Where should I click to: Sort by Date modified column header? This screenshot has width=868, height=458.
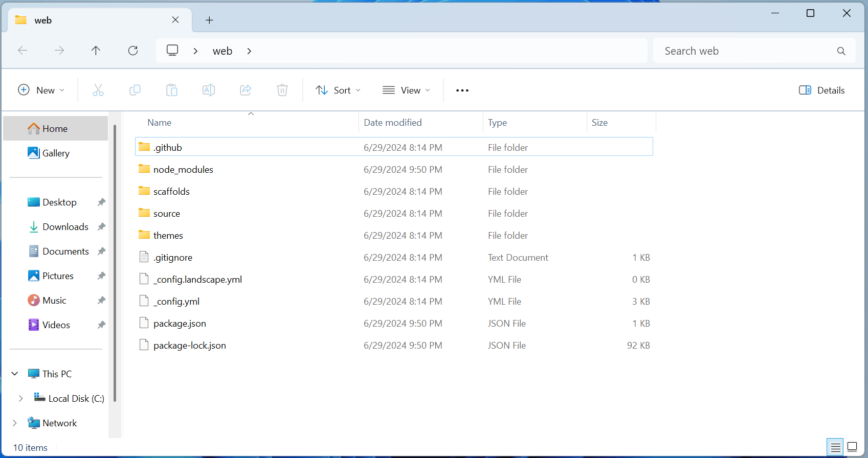[420, 123]
